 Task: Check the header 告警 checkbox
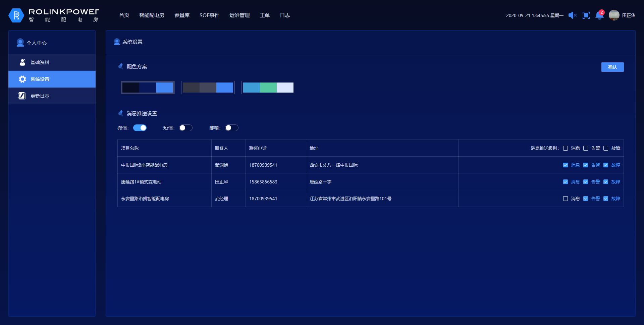click(x=586, y=148)
